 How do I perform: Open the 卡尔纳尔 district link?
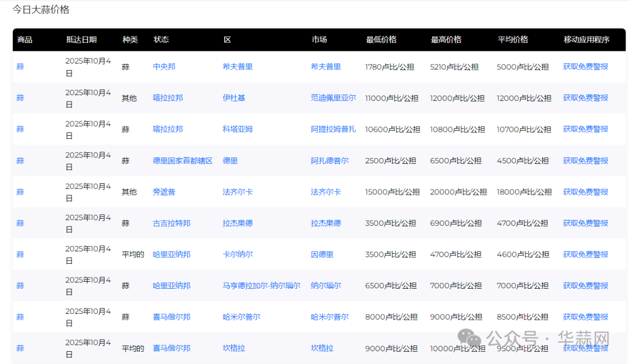point(237,255)
